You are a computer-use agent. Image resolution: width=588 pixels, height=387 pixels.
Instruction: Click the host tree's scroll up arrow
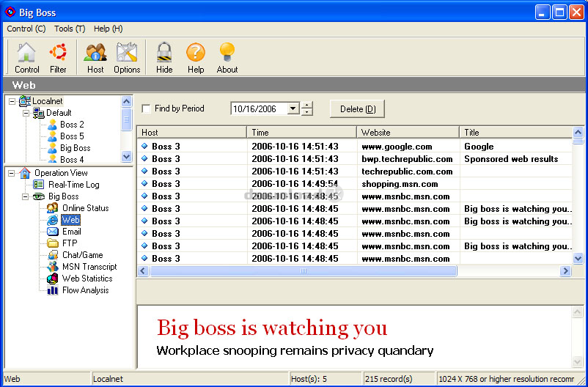tap(127, 101)
